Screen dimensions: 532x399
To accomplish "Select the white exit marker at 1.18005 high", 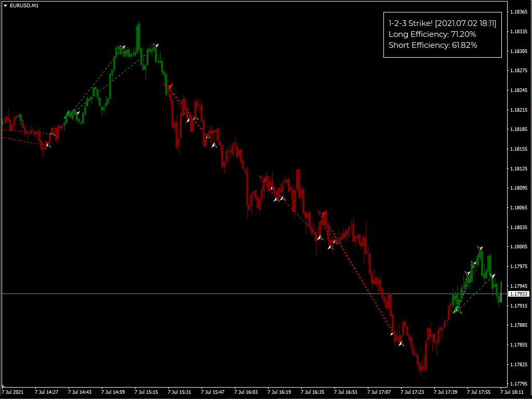I will pos(480,248).
